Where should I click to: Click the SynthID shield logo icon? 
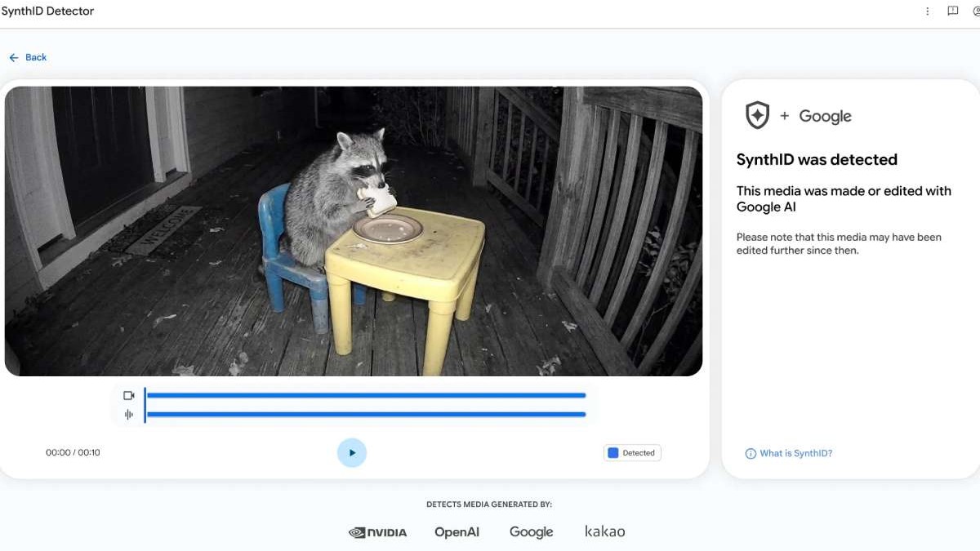pyautogui.click(x=758, y=116)
